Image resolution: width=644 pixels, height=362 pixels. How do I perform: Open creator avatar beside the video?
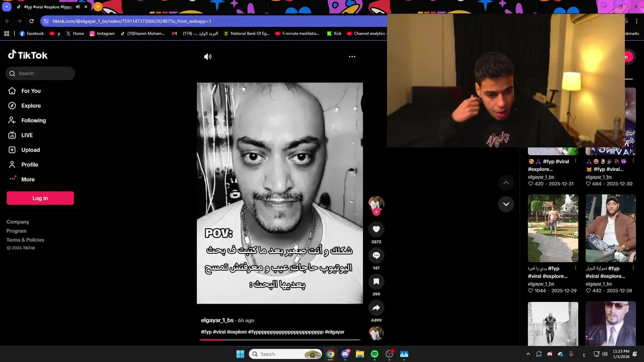376,203
